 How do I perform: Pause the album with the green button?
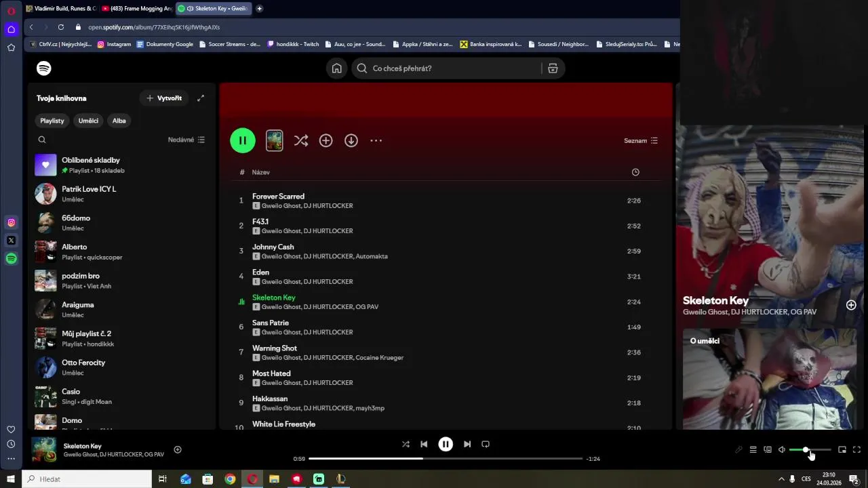tap(243, 140)
